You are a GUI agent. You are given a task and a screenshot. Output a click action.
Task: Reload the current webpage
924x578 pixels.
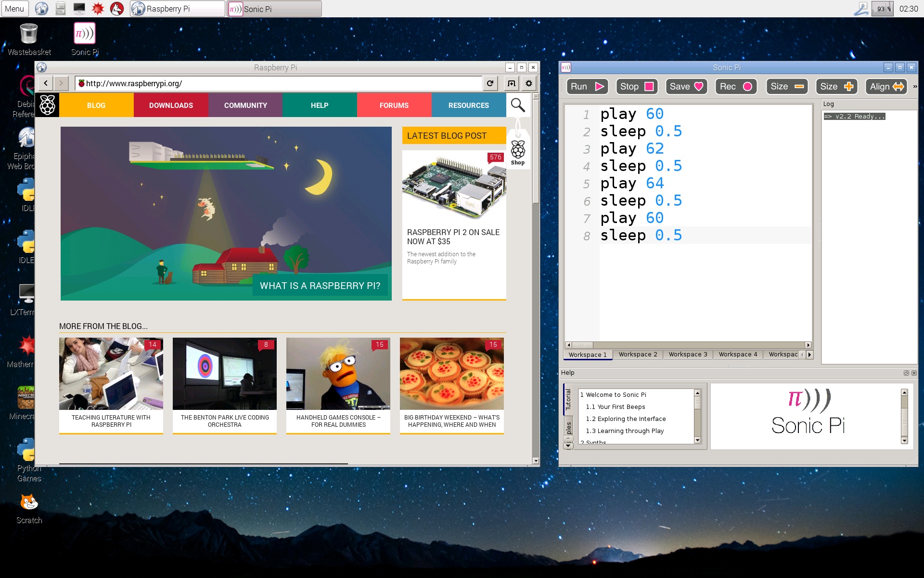click(x=490, y=83)
